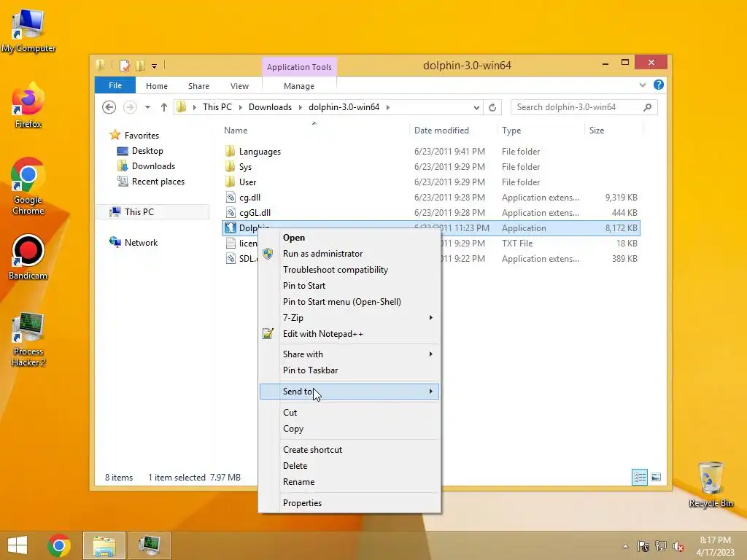Open the volume tray icon
The width and height of the screenshot is (747, 560).
(x=678, y=547)
